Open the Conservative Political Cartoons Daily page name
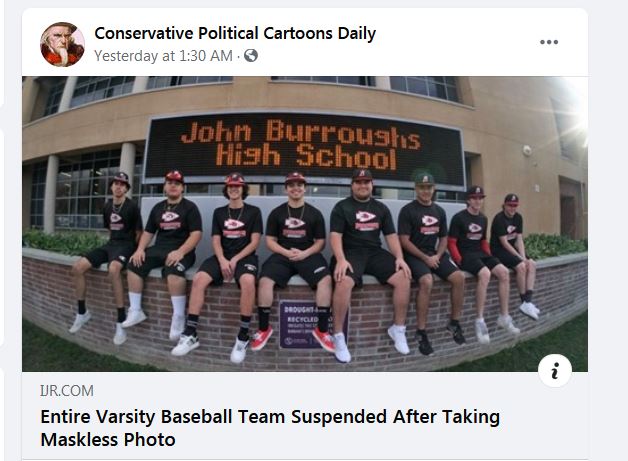Viewport: 628px width, 461px height. click(x=235, y=33)
